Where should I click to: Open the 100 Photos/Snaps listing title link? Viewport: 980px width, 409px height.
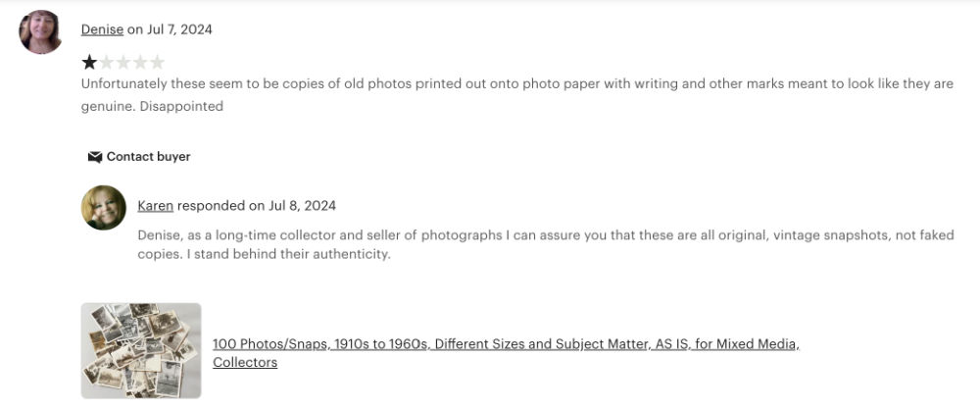[x=506, y=344]
